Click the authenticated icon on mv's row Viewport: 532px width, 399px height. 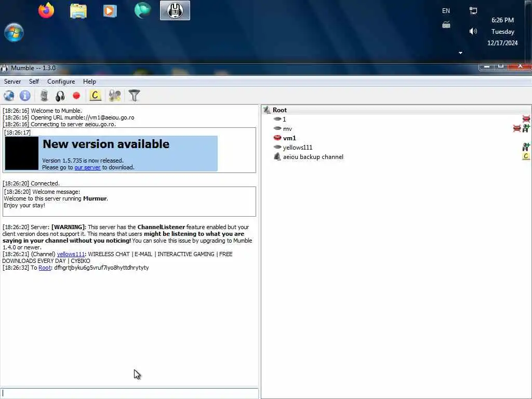pyautogui.click(x=526, y=128)
